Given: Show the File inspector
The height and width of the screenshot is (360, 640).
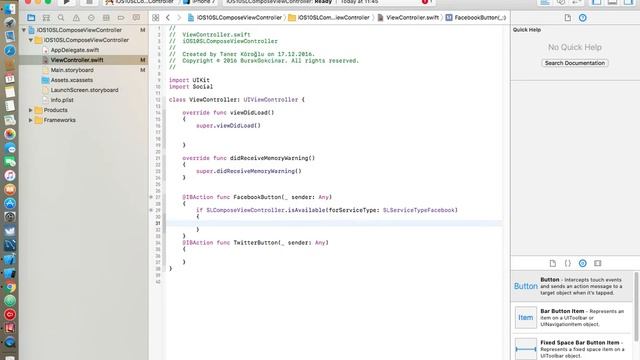Looking at the screenshot, I should point(567,18).
